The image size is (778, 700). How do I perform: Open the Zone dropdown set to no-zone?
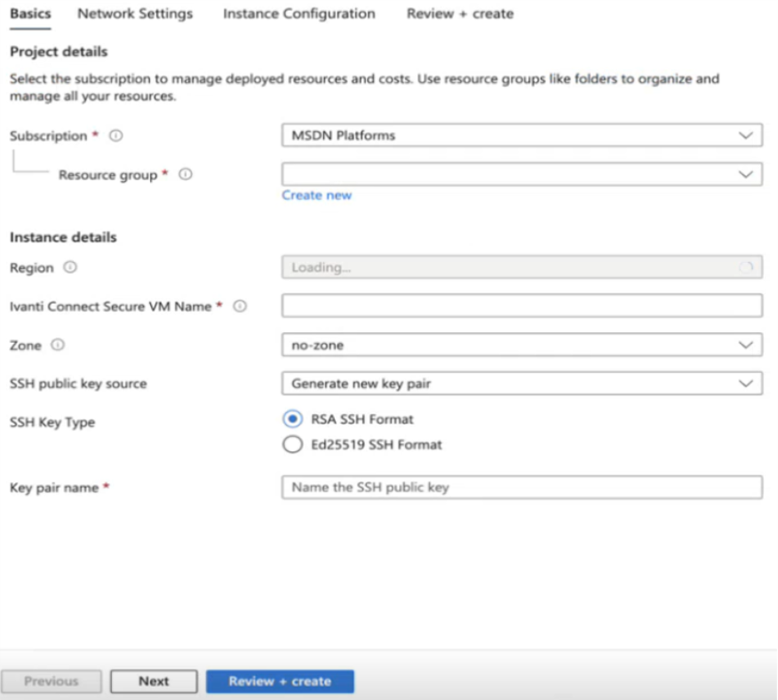(522, 345)
